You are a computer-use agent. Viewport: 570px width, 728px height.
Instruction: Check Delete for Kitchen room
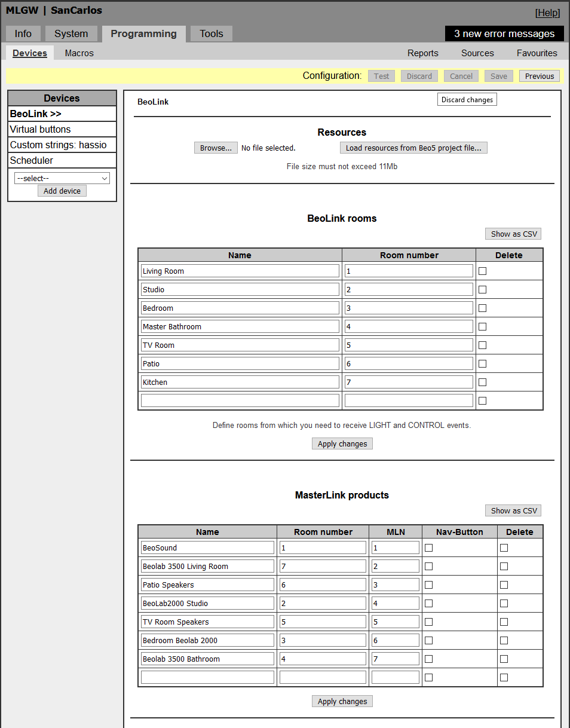point(483,382)
